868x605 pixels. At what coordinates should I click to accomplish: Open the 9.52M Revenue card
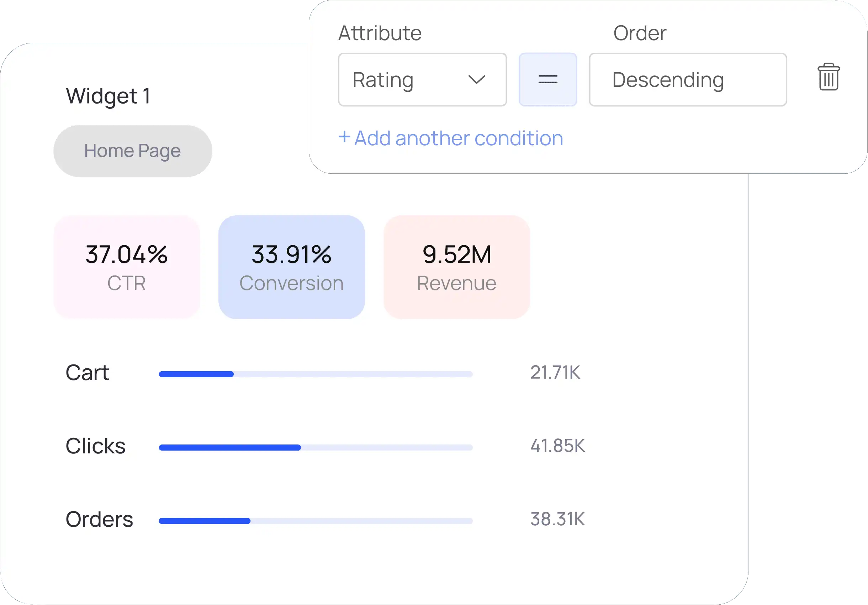point(456,267)
